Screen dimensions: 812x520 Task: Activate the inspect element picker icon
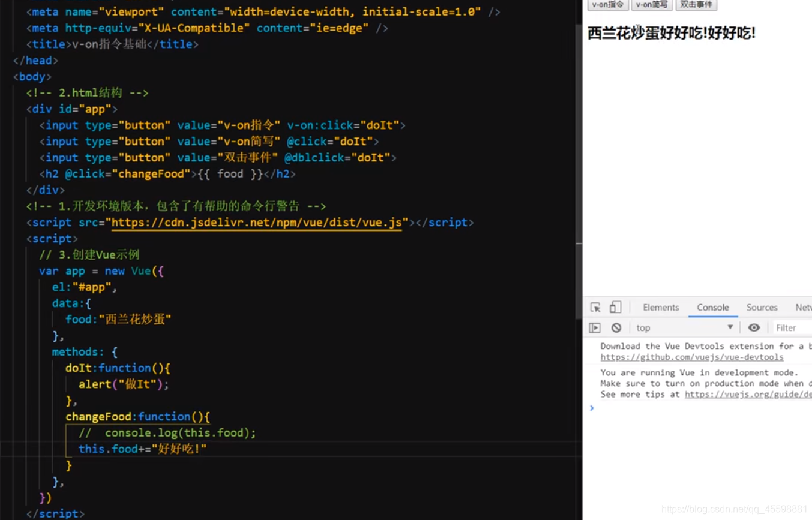pos(595,308)
